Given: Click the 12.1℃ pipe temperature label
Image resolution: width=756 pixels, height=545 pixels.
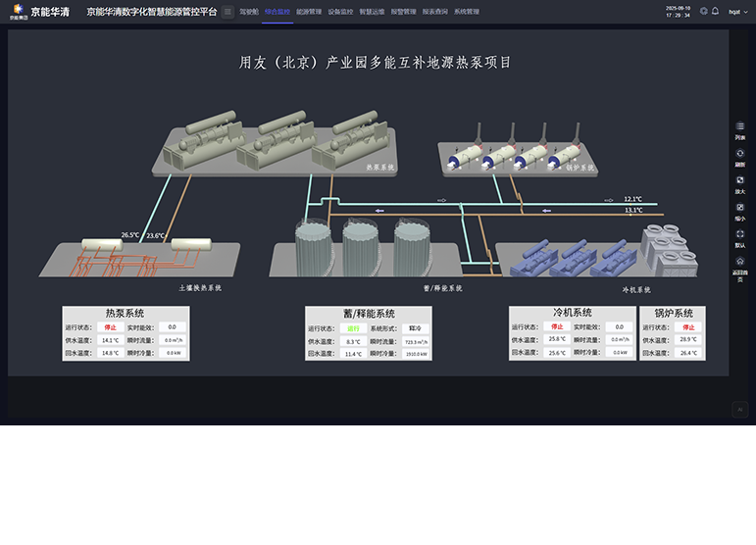Looking at the screenshot, I should click(633, 199).
